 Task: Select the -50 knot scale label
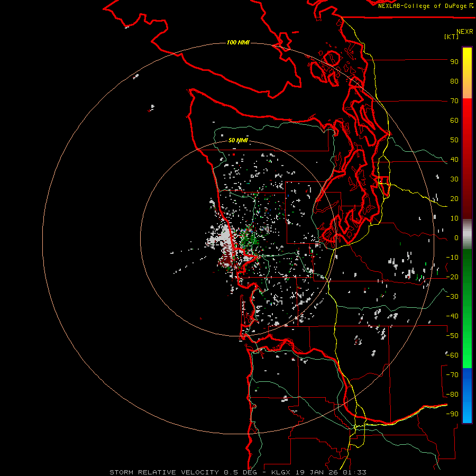click(452, 336)
